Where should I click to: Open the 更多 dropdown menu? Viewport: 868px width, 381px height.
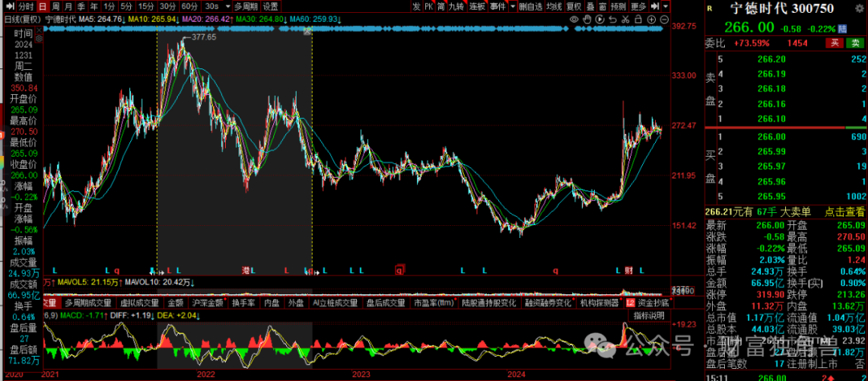[x=638, y=6]
